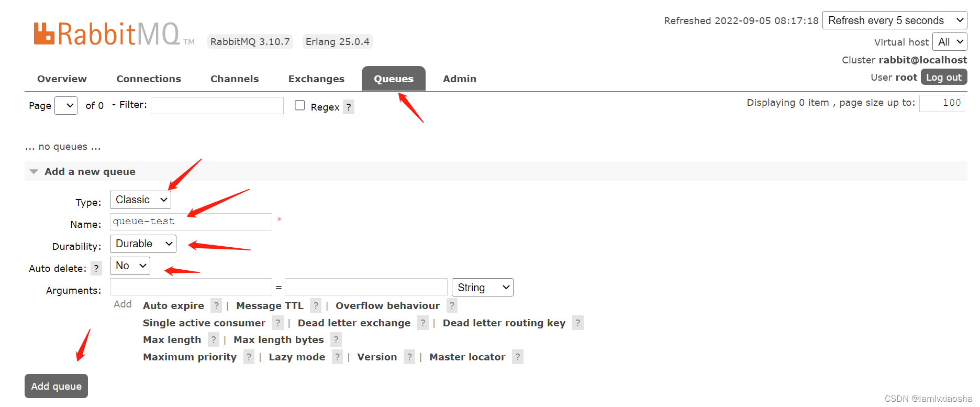Open the argument type String dropdown
This screenshot has width=980, height=407.
coord(483,287)
